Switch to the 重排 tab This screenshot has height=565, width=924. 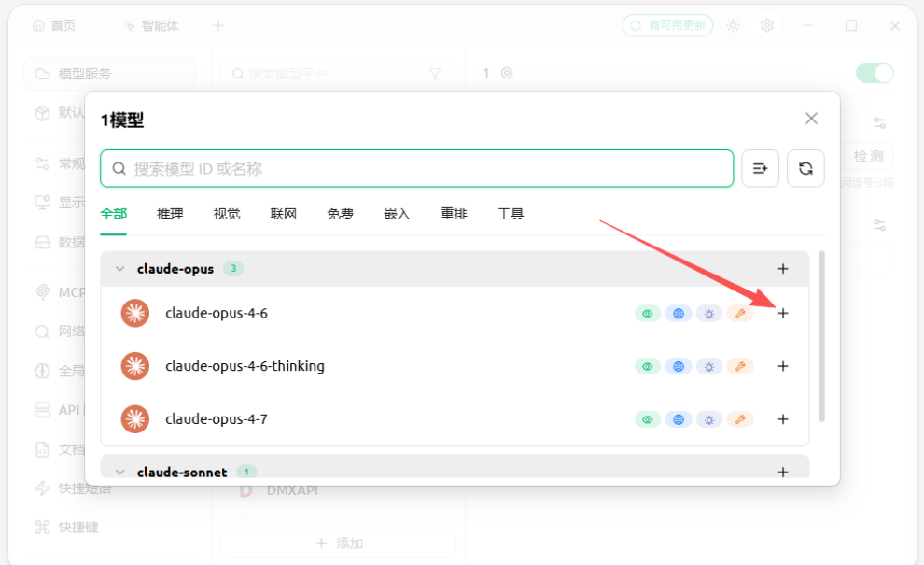(x=454, y=214)
